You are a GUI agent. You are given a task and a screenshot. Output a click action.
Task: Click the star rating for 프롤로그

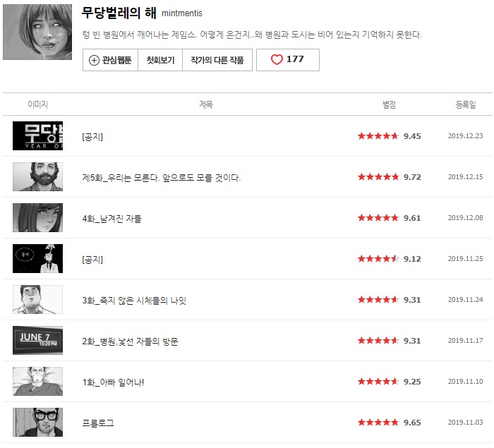coord(378,423)
